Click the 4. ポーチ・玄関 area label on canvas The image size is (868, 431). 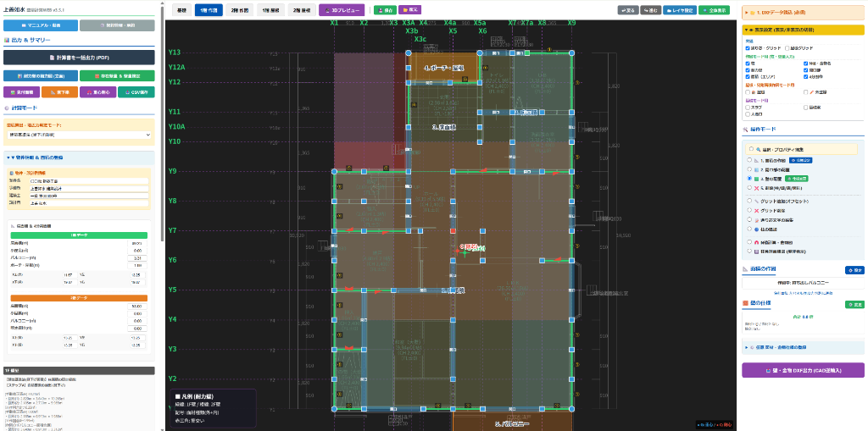coord(442,68)
